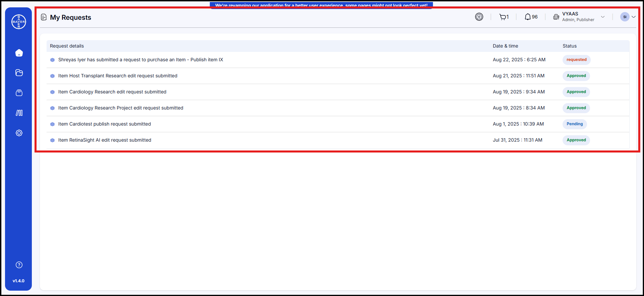Click the Bayer logo in sidebar
Screen dimensions: 644x296
click(x=19, y=22)
